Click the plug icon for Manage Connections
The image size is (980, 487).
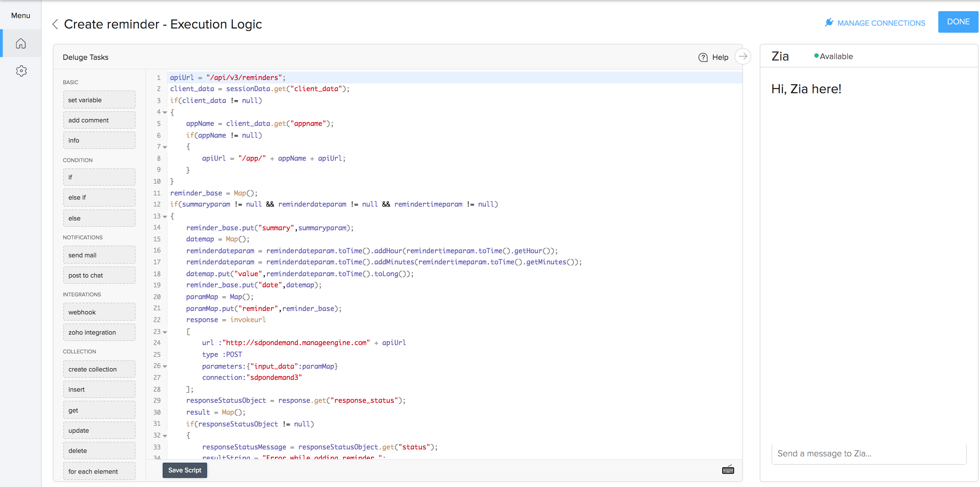point(829,23)
